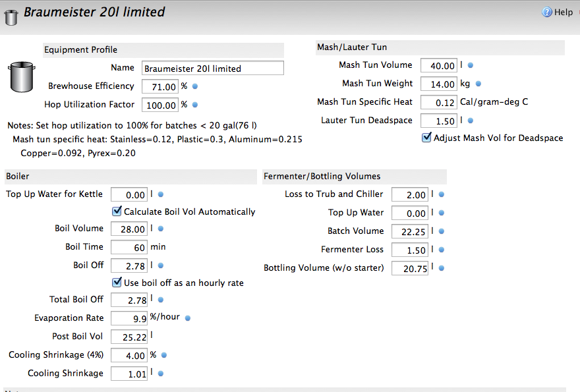Toggle Adjust Mash Vol for Deadspace checkbox
Screen dimensions: 580x392
426,138
